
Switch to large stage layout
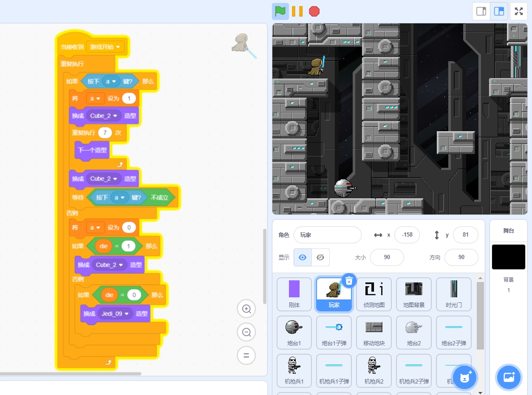tap(499, 11)
